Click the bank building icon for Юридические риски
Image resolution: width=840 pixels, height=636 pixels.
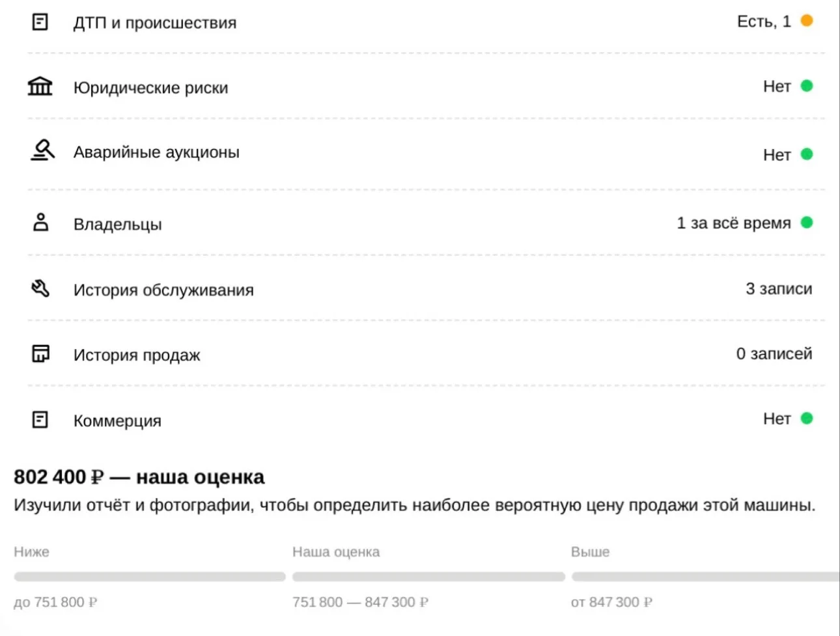click(x=40, y=86)
